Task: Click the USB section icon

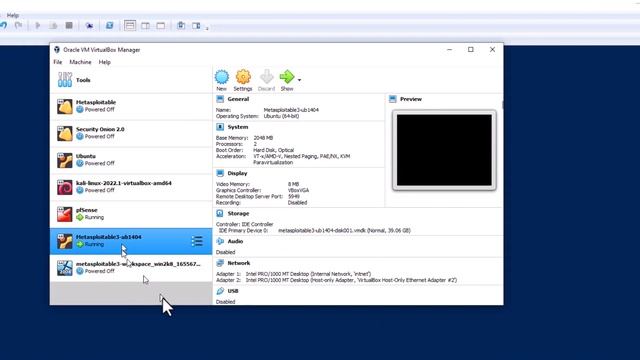Action: 220,291
